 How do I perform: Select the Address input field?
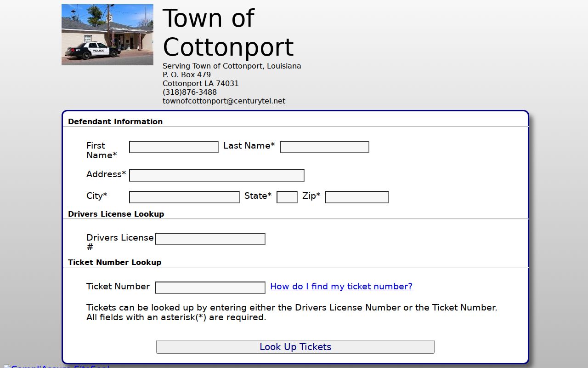(217, 175)
